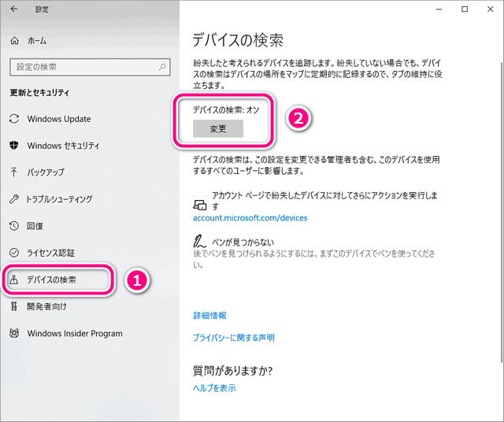The width and height of the screenshot is (504, 422).
Task: Open the 詳細情報 link
Action: tap(209, 315)
